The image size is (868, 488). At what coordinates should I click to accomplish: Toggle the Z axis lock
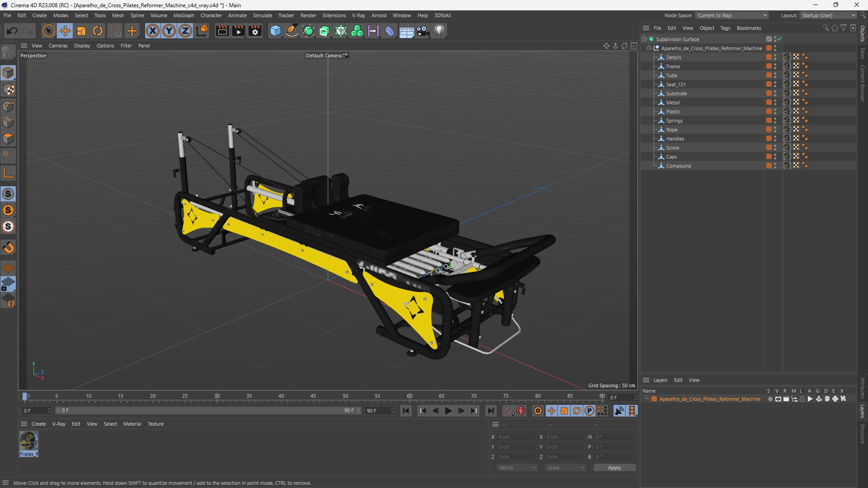(185, 31)
